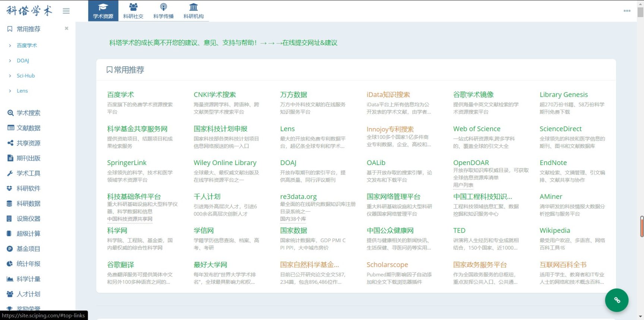This screenshot has width=644, height=320.
Task: Click the bookmark icon beside sidebar 常用推荐
Action: 10,29
